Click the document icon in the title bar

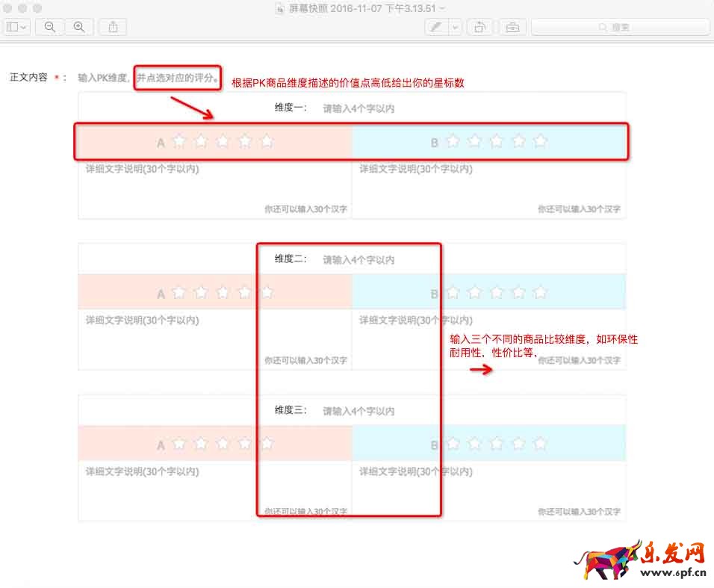click(280, 7)
